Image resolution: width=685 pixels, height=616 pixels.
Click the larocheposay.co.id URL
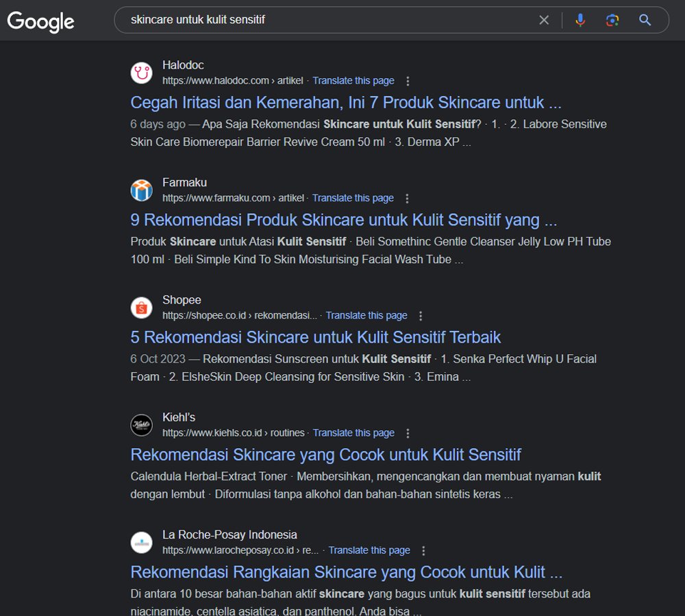[240, 550]
